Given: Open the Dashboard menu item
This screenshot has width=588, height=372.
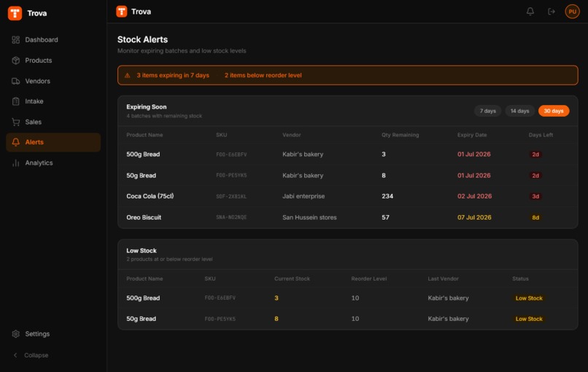Looking at the screenshot, I should (x=53, y=39).
